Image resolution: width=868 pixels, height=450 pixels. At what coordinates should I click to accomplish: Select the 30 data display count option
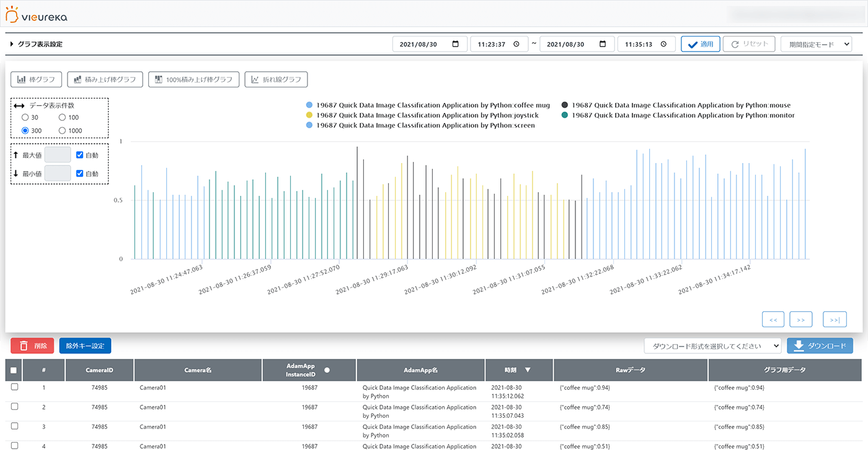[25, 117]
